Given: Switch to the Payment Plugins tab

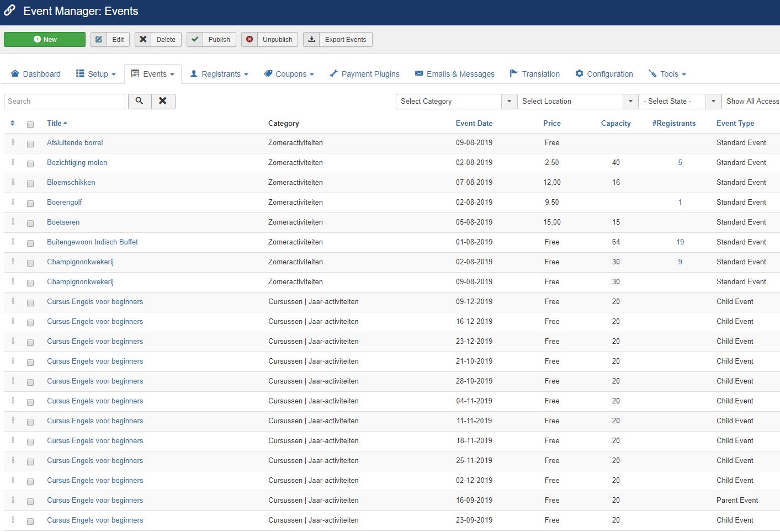Looking at the screenshot, I should click(x=364, y=74).
